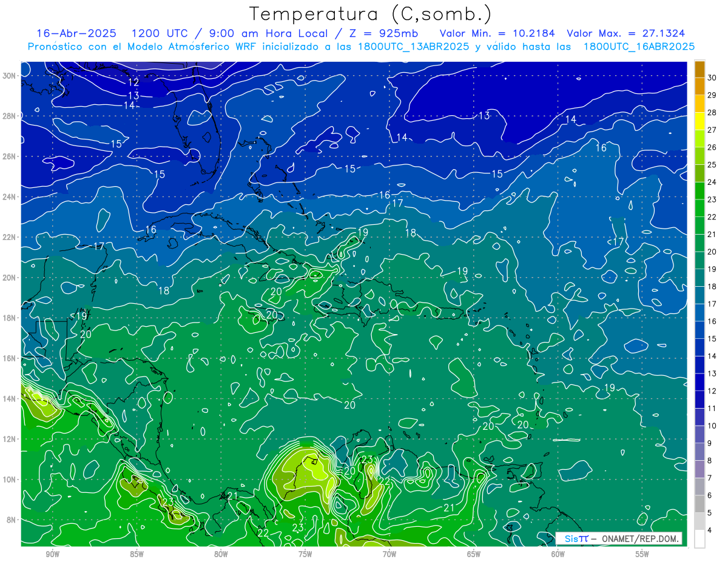
Task: Click '1800UTC_16ABR2025' valid-until time in subtitle
Action: pos(639,47)
